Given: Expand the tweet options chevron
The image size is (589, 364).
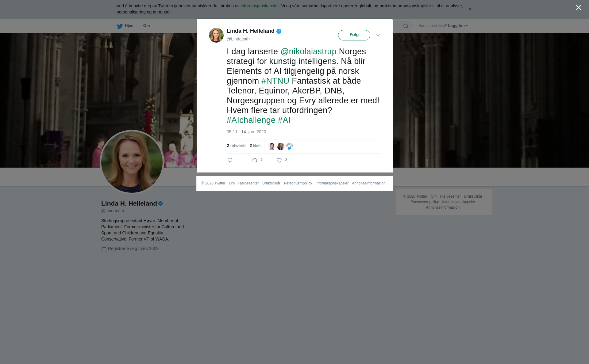Looking at the screenshot, I should click(378, 35).
